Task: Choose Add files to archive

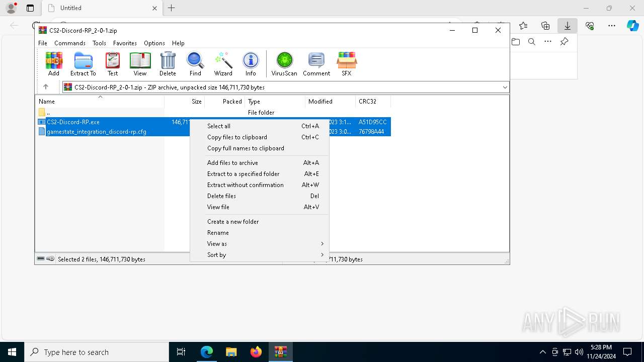Action: pos(259,163)
